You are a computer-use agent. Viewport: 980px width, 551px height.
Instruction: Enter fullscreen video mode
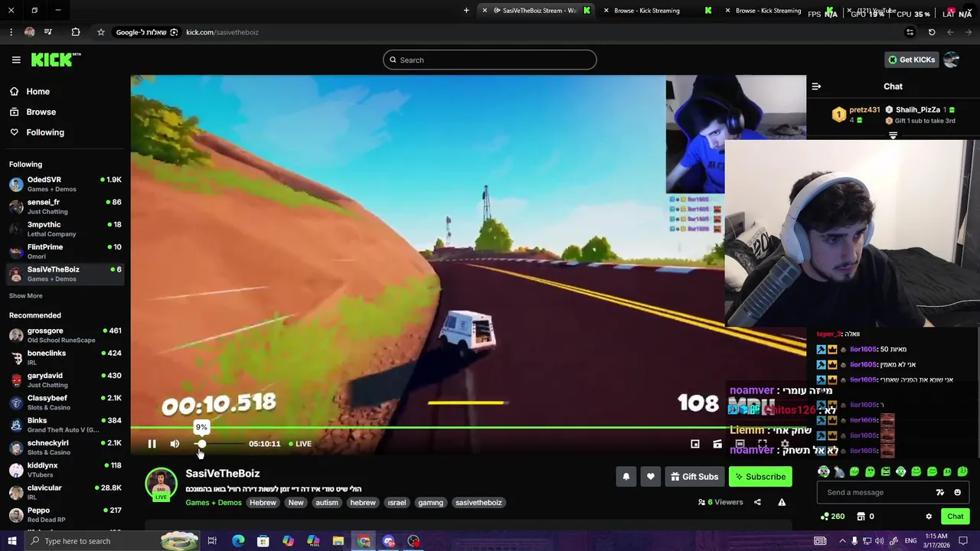coord(763,444)
